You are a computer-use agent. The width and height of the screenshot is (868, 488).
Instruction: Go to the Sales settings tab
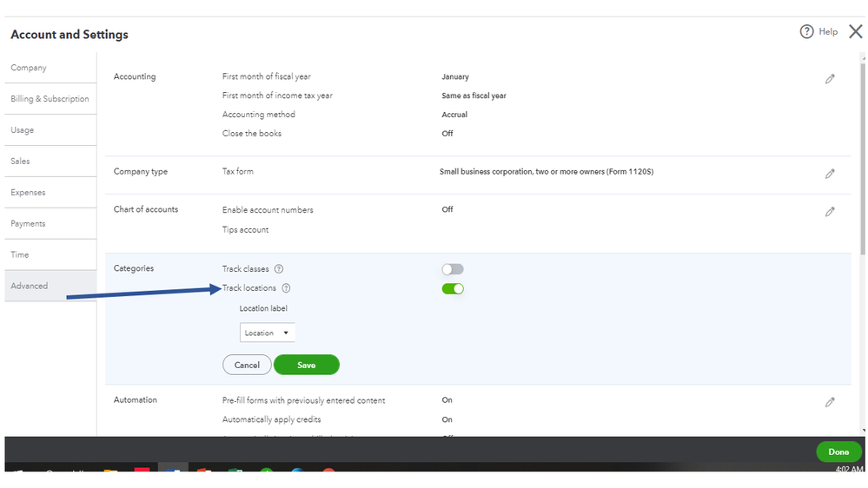[50, 162]
